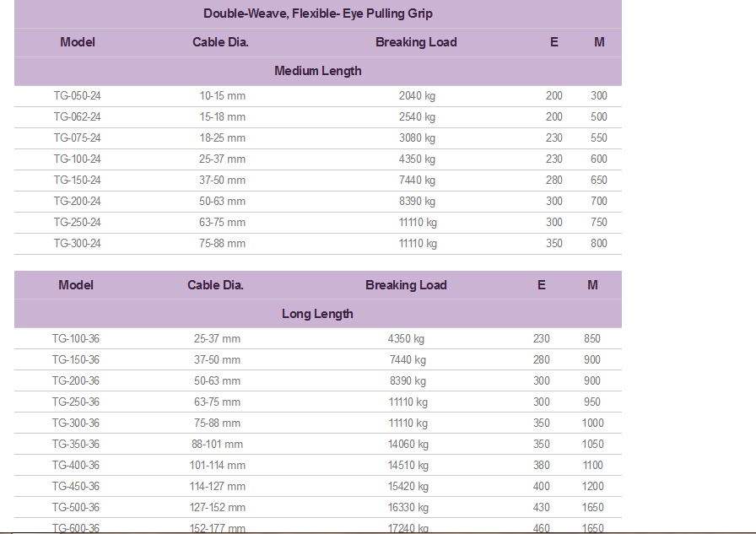Click Breaking Load header in Long Length table
The height and width of the screenshot is (534, 756).
406,285
